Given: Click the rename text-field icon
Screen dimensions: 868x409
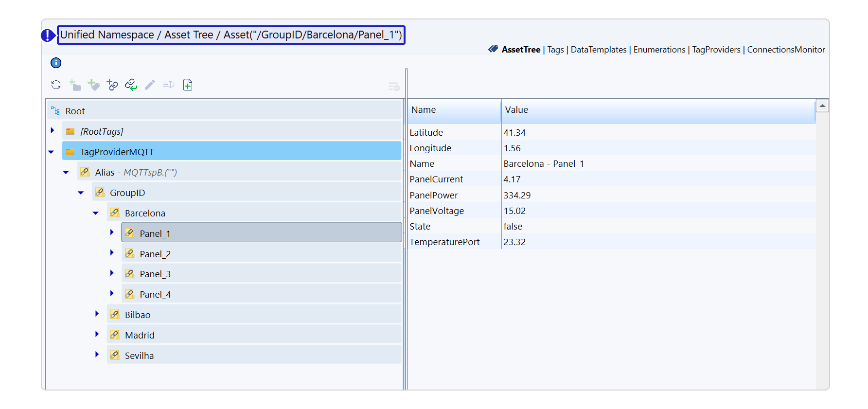Looking at the screenshot, I should [x=168, y=85].
